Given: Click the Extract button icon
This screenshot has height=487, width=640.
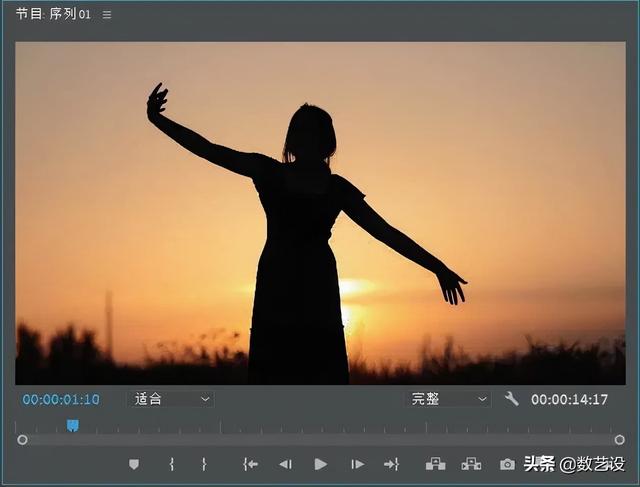Looking at the screenshot, I should tap(471, 464).
